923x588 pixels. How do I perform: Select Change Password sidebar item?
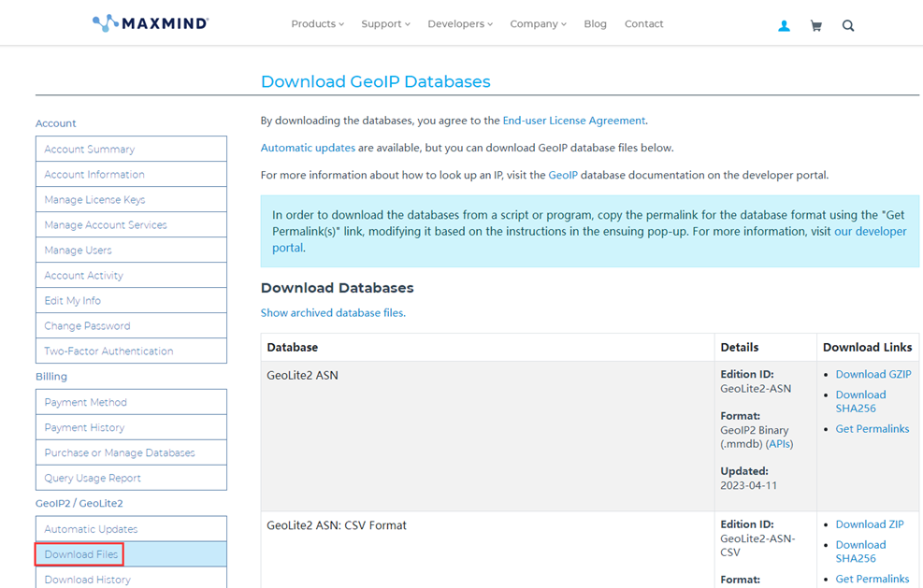[131, 326]
